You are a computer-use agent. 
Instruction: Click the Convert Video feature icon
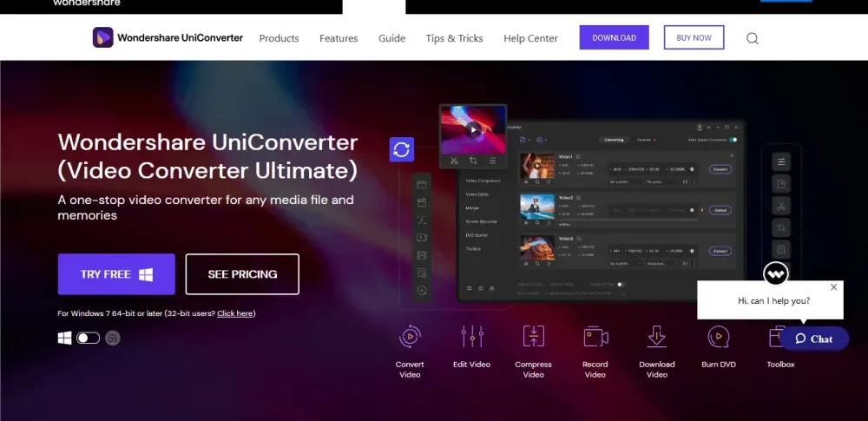pyautogui.click(x=410, y=337)
